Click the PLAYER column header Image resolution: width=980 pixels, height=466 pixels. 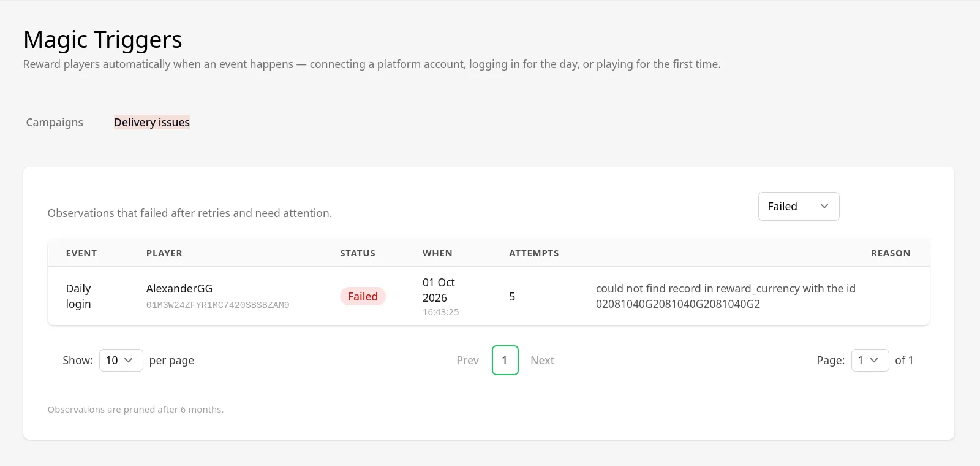[164, 253]
